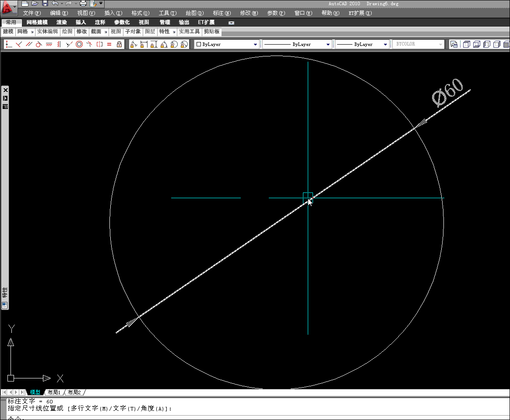Add an Aligned dimensional constraint
The width and height of the screenshot is (510, 420).
(x=134, y=44)
